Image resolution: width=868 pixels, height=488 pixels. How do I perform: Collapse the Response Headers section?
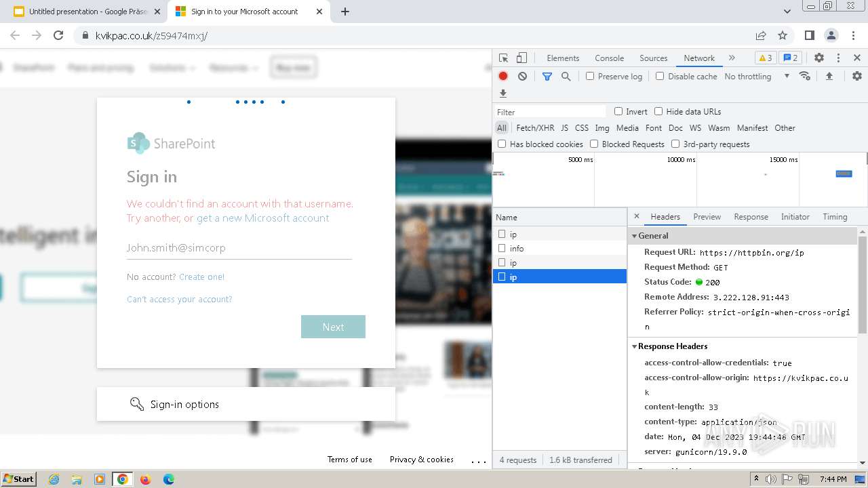(635, 346)
